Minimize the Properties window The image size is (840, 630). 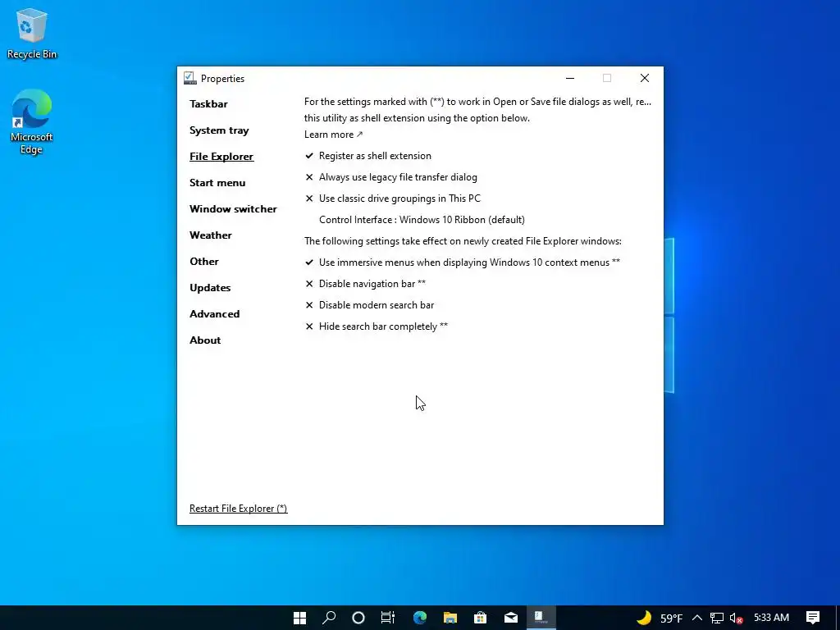[570, 78]
